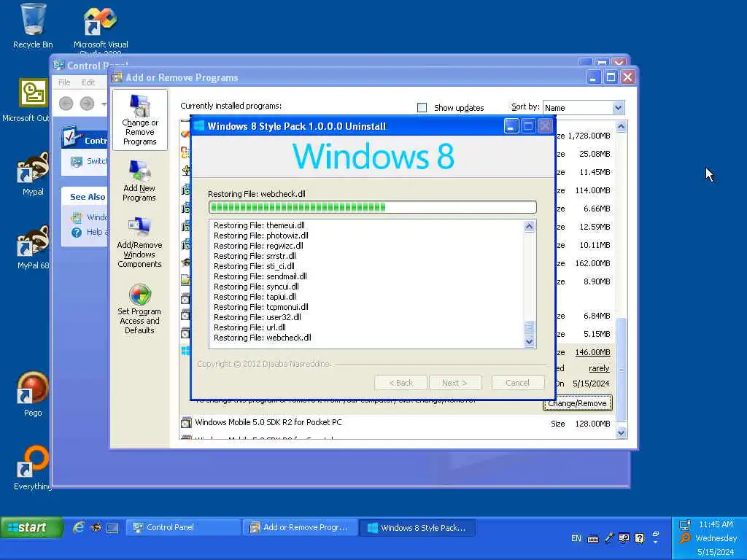The width and height of the screenshot is (747, 560).
Task: Open the Microsoft Visual Studio desktop shortcut
Action: pos(101,28)
